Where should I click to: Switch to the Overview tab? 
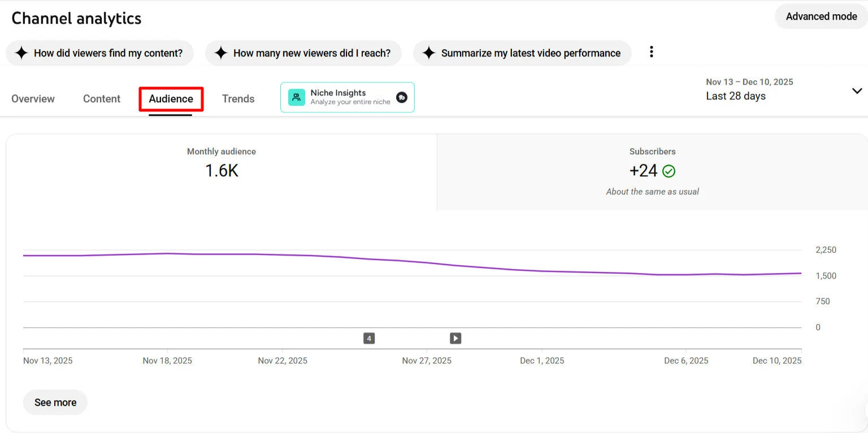(33, 98)
